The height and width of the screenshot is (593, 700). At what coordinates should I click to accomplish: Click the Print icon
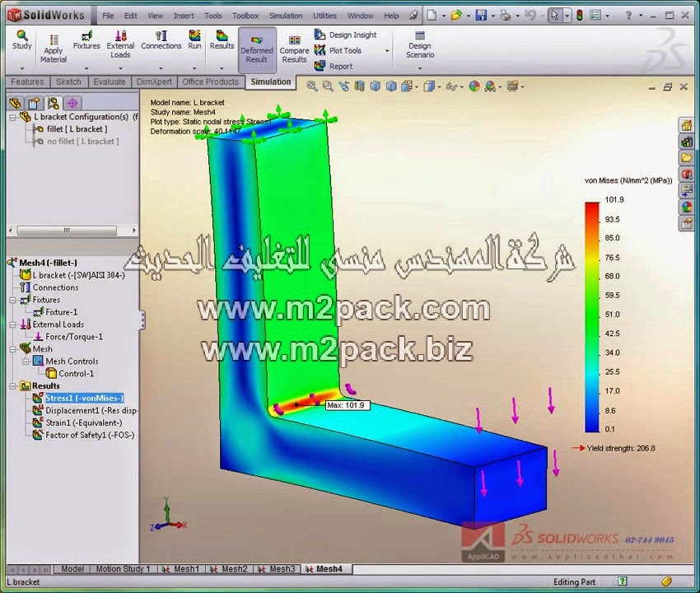pos(506,15)
